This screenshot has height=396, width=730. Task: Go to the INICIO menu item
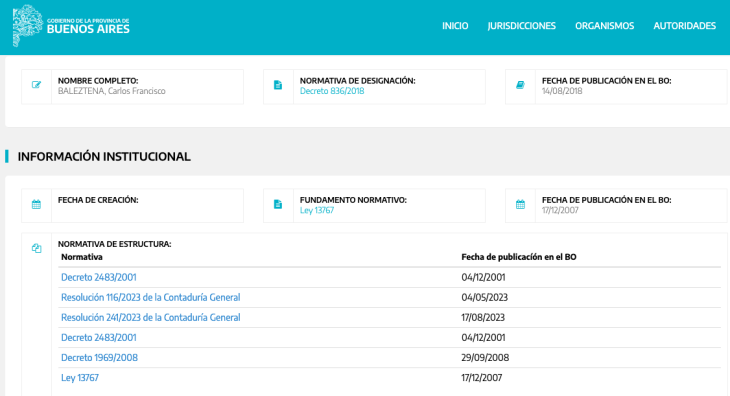coord(455,26)
